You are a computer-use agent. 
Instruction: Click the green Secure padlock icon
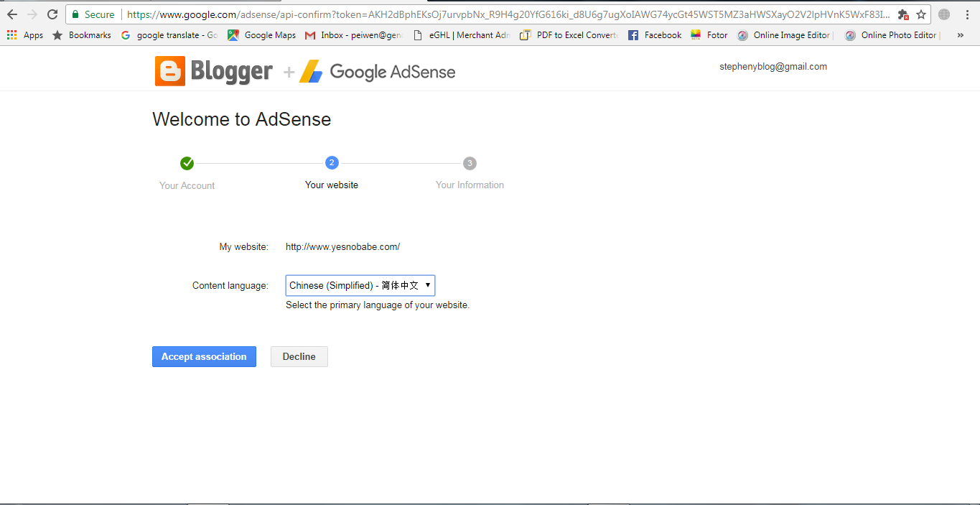pyautogui.click(x=75, y=14)
